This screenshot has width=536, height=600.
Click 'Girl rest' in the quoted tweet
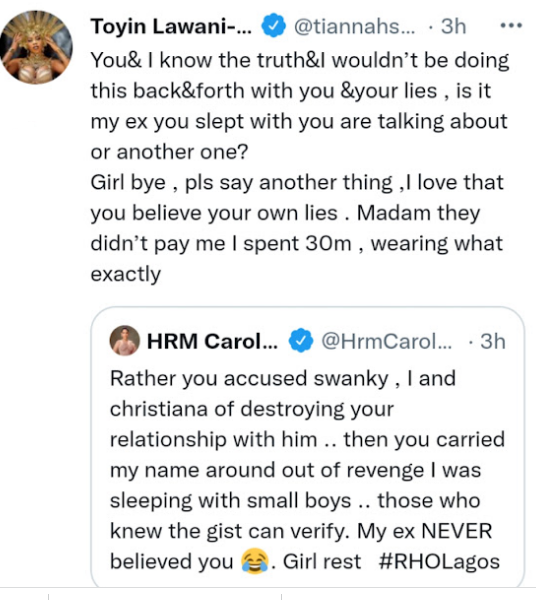322,562
